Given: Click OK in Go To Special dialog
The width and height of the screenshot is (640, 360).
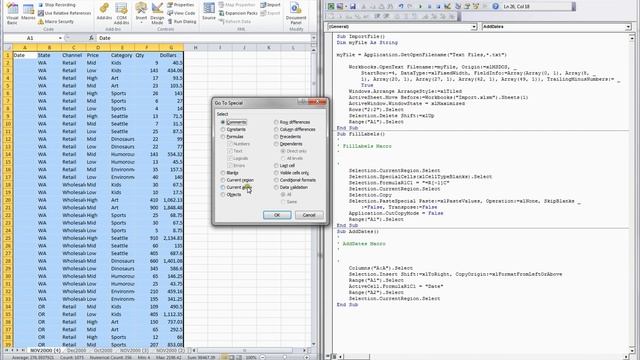Looking at the screenshot, I should (x=277, y=215).
